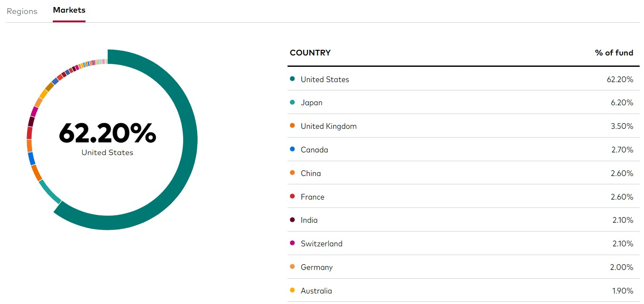Switch to the Regions tab
This screenshot has width=644, height=304.
[22, 11]
